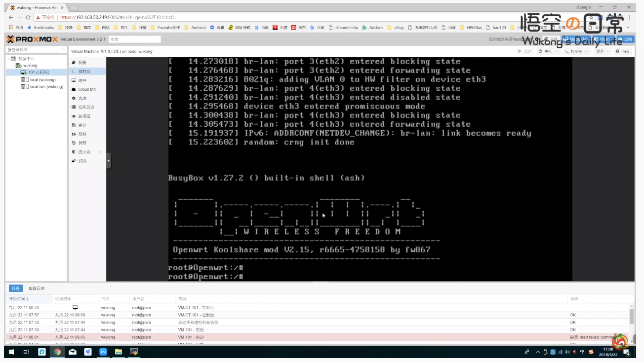Open File Explorer from the taskbar
Image resolution: width=644 pixels, height=362 pixels.
coord(119,352)
